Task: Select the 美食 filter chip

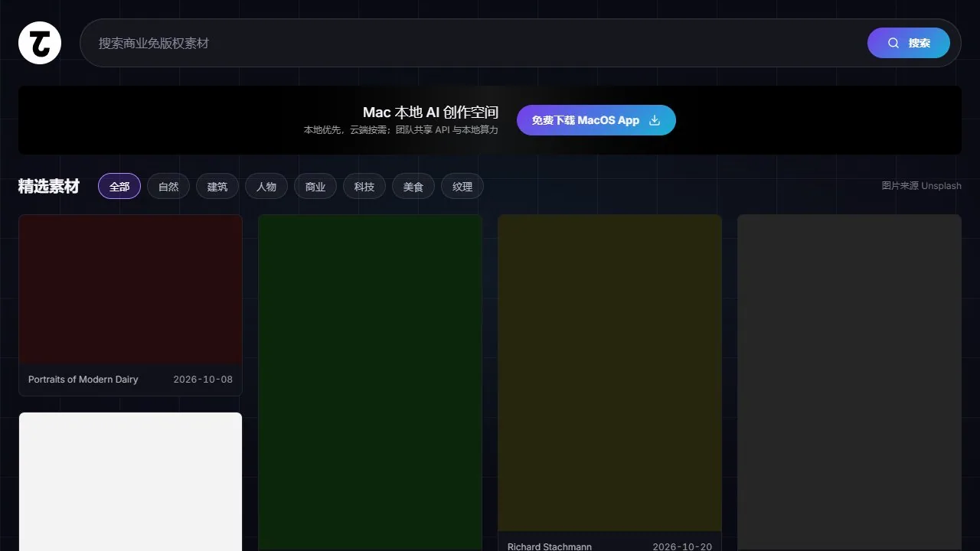Action: [x=413, y=187]
